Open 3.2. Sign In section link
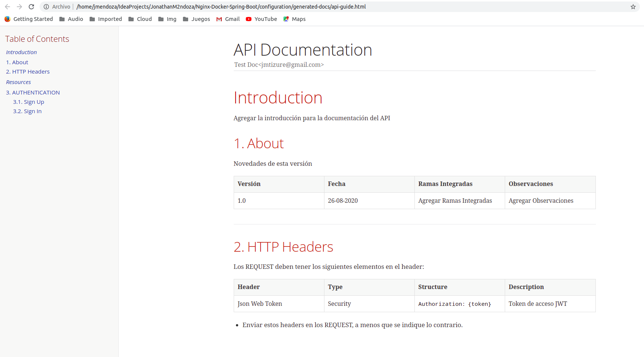Screen dimensions: 644x357 pyautogui.click(x=27, y=111)
